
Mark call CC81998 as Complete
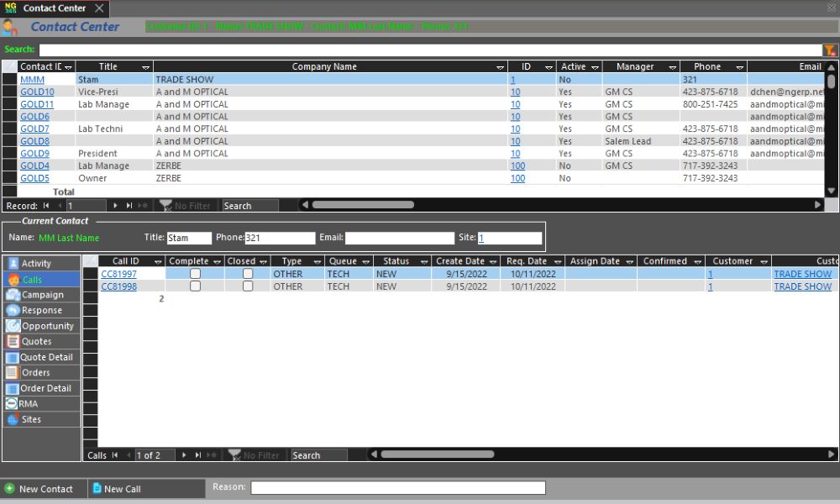195,286
